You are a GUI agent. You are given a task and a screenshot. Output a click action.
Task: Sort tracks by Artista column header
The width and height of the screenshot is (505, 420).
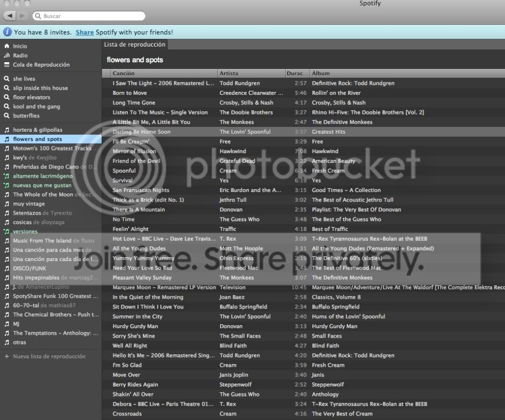[229, 74]
